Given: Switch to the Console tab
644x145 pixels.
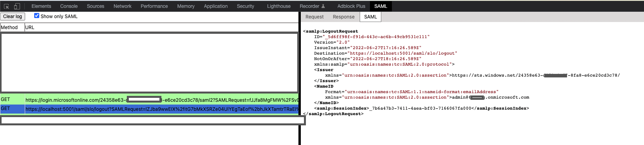Looking at the screenshot, I should coord(69,6).
